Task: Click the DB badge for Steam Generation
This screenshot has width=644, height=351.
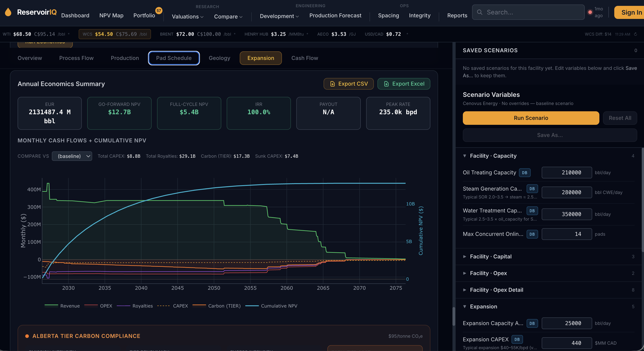Action: (x=532, y=189)
